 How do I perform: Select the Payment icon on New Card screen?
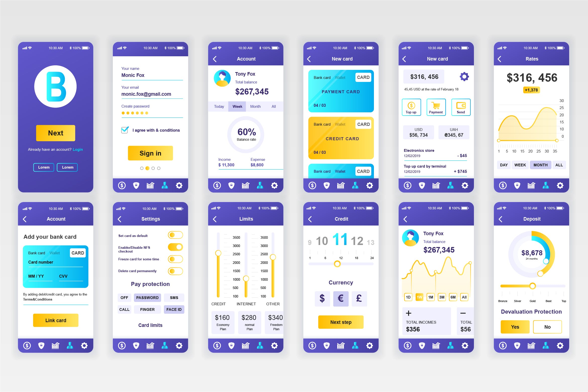click(x=435, y=111)
